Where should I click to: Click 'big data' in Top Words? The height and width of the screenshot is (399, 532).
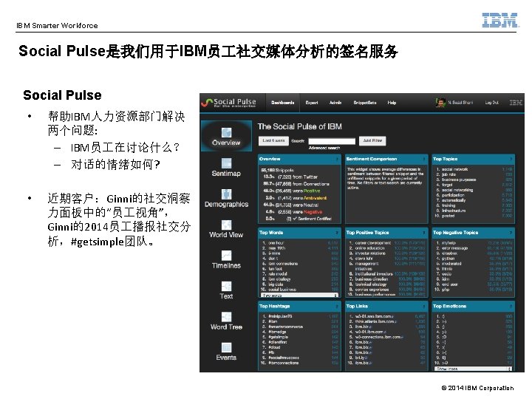(x=276, y=284)
